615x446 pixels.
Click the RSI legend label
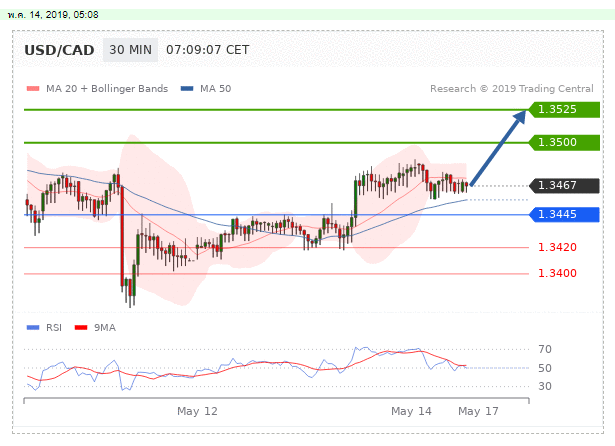click(54, 328)
